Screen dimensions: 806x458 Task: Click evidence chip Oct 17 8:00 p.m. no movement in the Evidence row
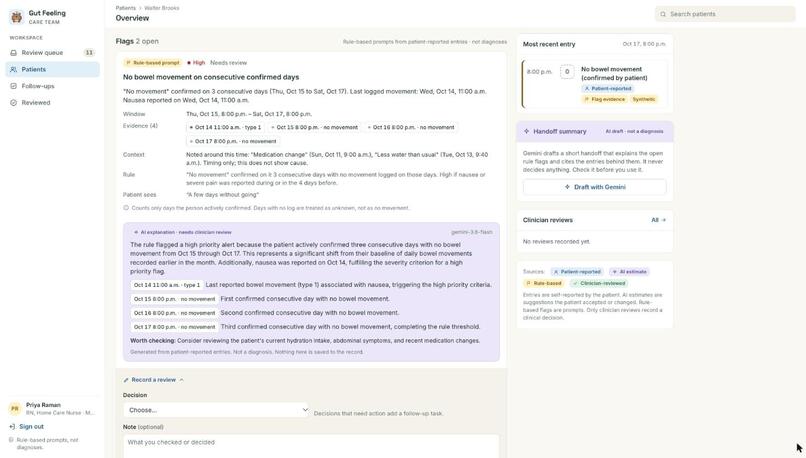(233, 141)
